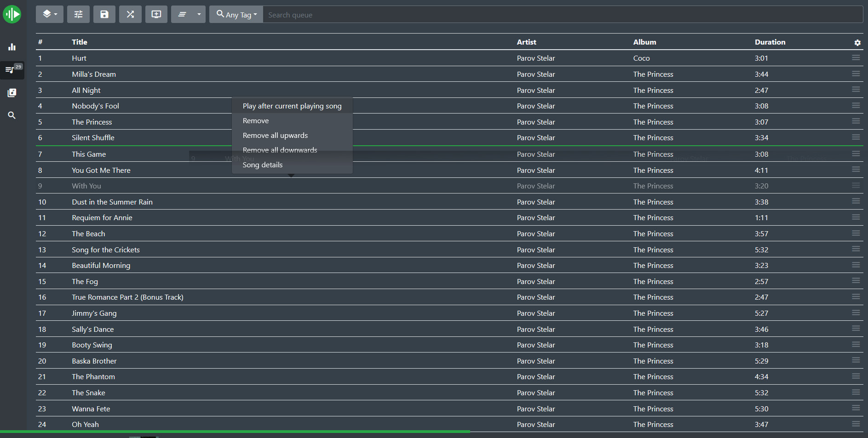The width and height of the screenshot is (868, 438).
Task: Open Song details from context menu
Action: [292, 165]
